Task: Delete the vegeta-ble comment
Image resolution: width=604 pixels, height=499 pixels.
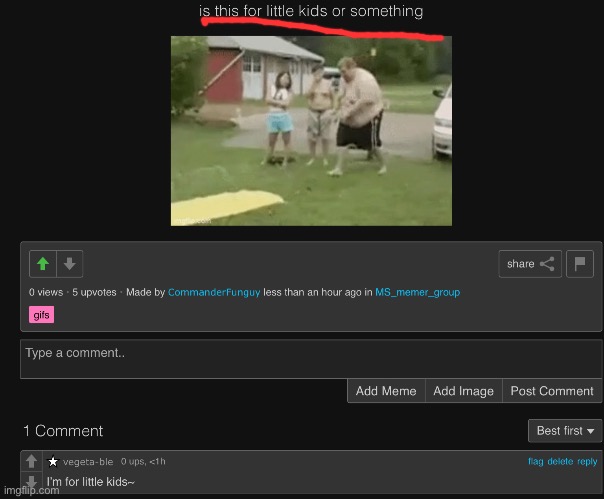Action: [560, 461]
